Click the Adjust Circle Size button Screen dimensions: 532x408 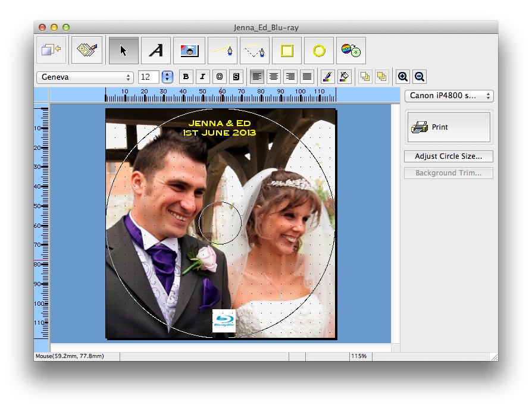[449, 156]
